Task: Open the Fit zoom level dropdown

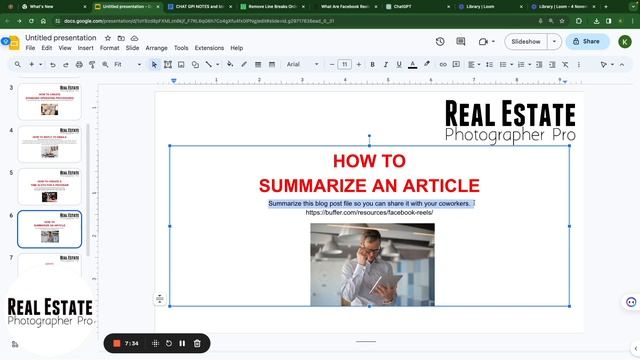Action: (128, 64)
